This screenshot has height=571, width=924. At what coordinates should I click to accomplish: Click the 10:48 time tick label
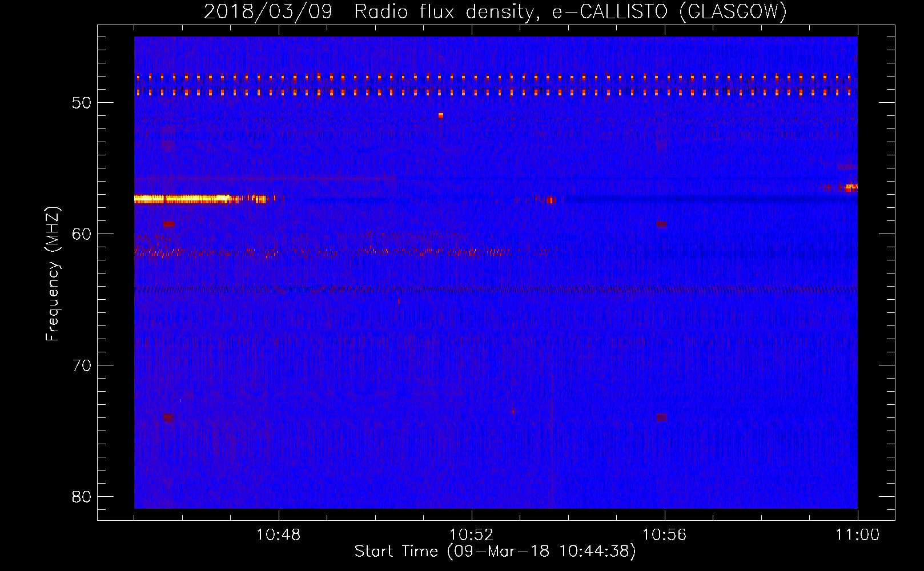click(278, 534)
